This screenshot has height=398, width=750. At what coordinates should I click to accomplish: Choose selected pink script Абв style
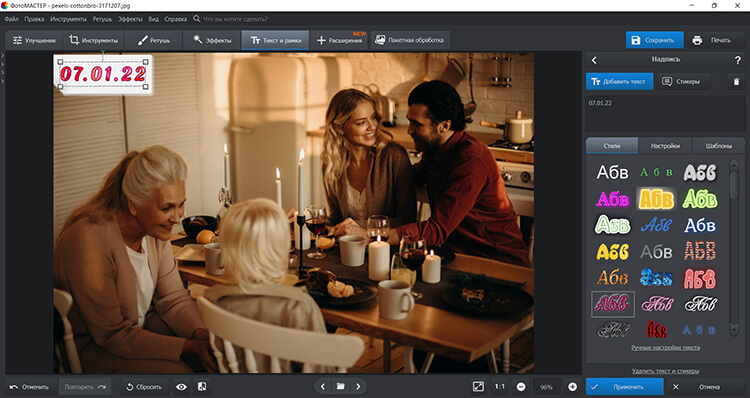(613, 304)
